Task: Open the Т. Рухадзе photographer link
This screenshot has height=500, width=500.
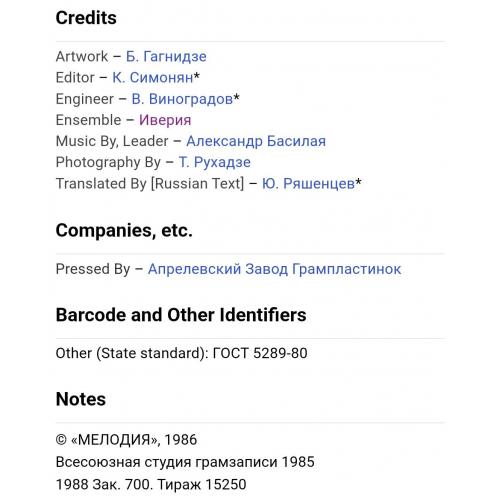Action: pyautogui.click(x=214, y=162)
